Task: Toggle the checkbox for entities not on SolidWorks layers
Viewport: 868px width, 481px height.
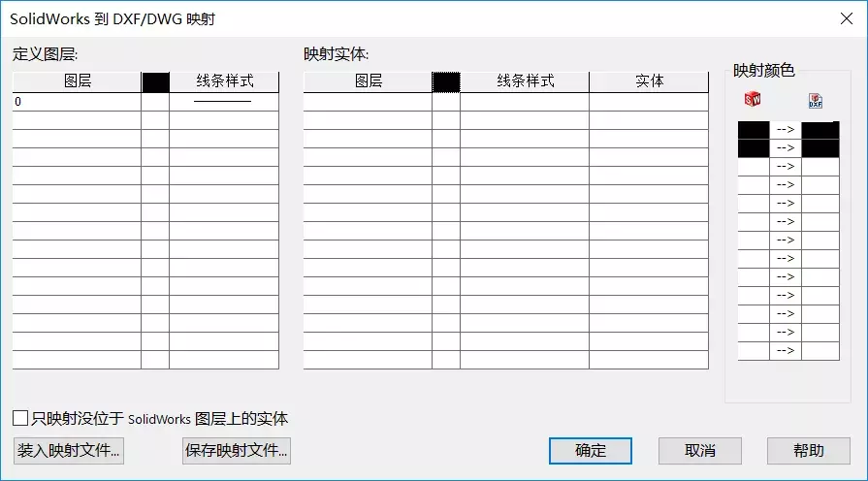Action: (x=20, y=418)
